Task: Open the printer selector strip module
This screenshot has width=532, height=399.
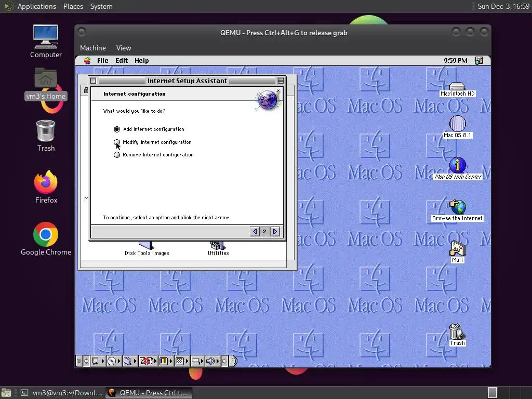Action: coord(197,362)
